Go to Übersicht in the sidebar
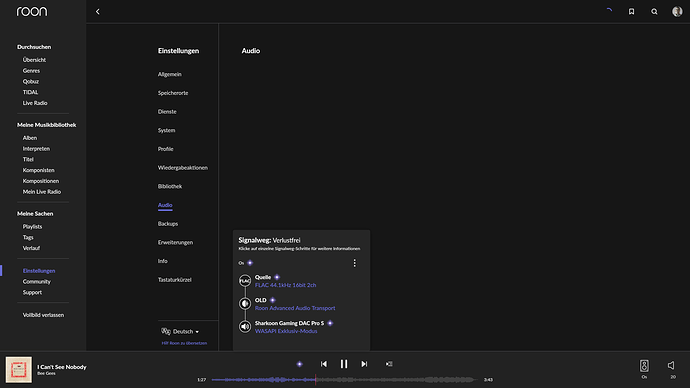This screenshot has height=388, width=690. [34, 60]
